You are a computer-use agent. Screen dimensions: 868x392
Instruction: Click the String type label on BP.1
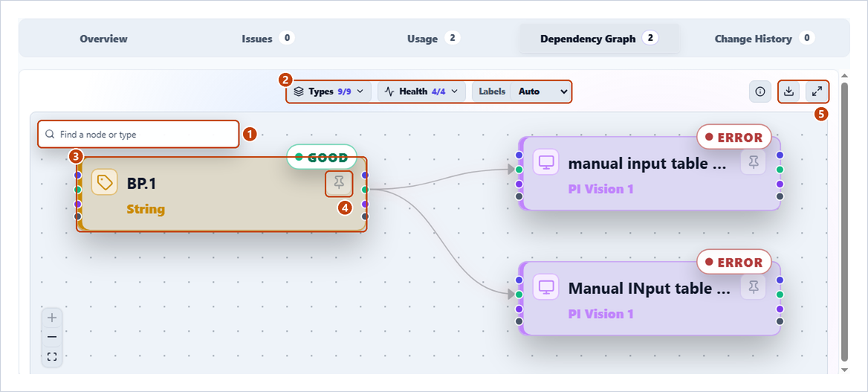coord(146,210)
